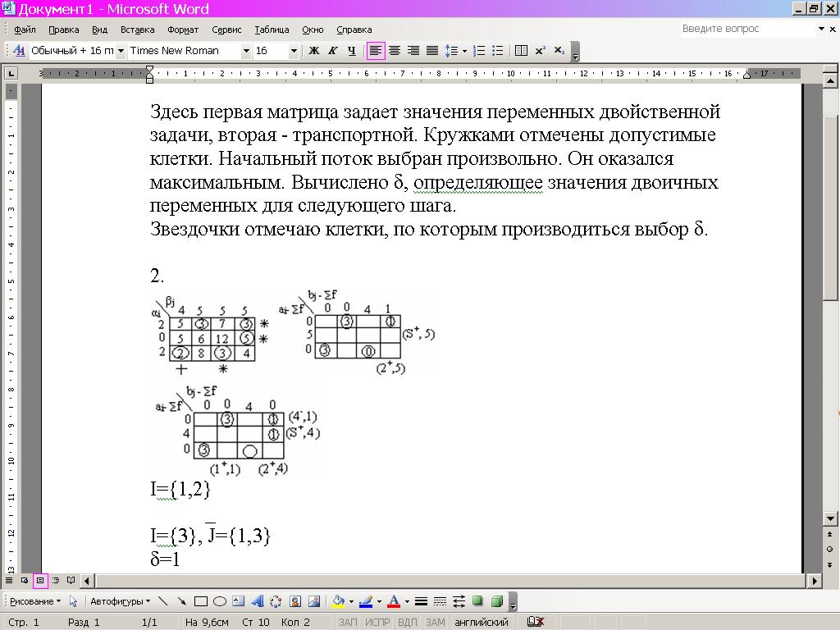Screen dimensions: 840x630
Task: Select the Rectangle drawing tool
Action: [200, 601]
